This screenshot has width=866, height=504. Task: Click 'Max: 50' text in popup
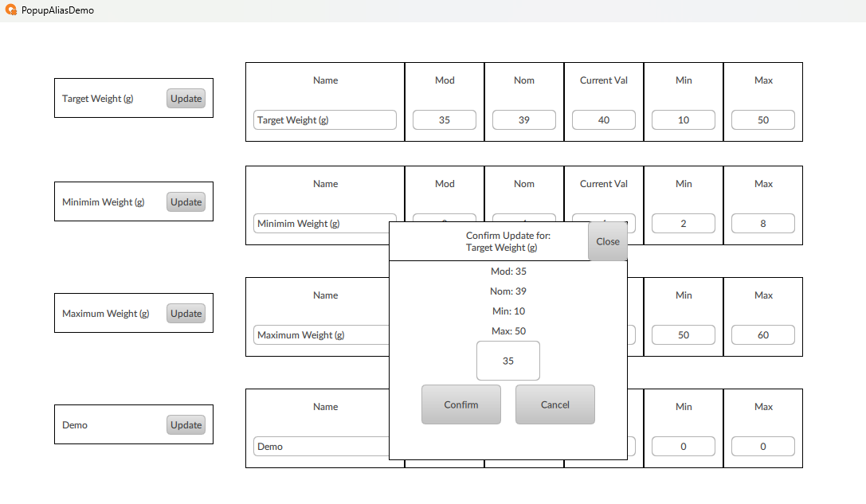508,330
